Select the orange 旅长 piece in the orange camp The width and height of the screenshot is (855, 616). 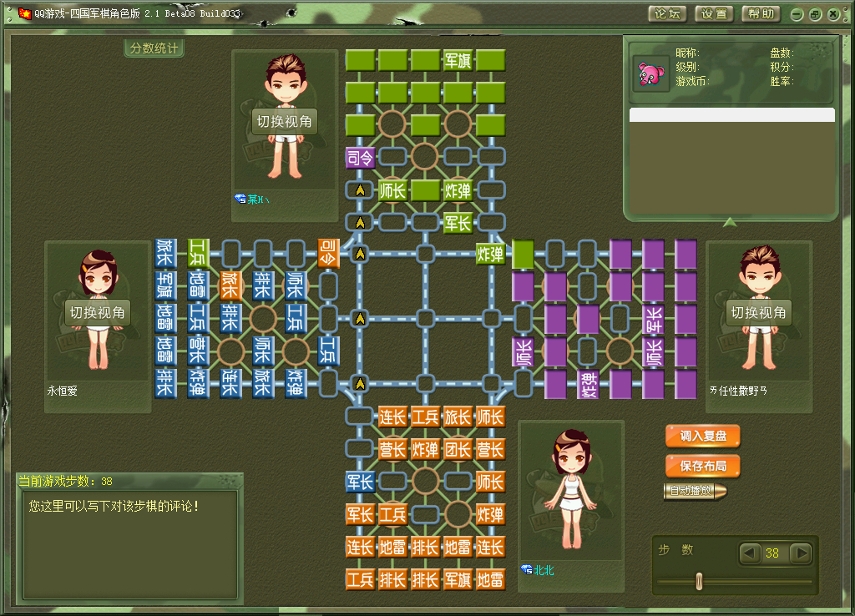458,417
